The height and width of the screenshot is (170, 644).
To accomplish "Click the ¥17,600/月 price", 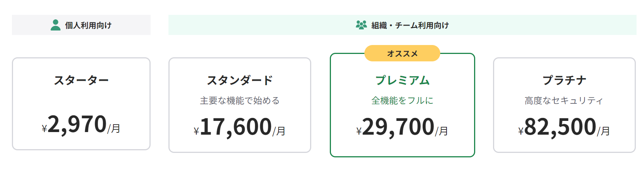I will click(239, 127).
